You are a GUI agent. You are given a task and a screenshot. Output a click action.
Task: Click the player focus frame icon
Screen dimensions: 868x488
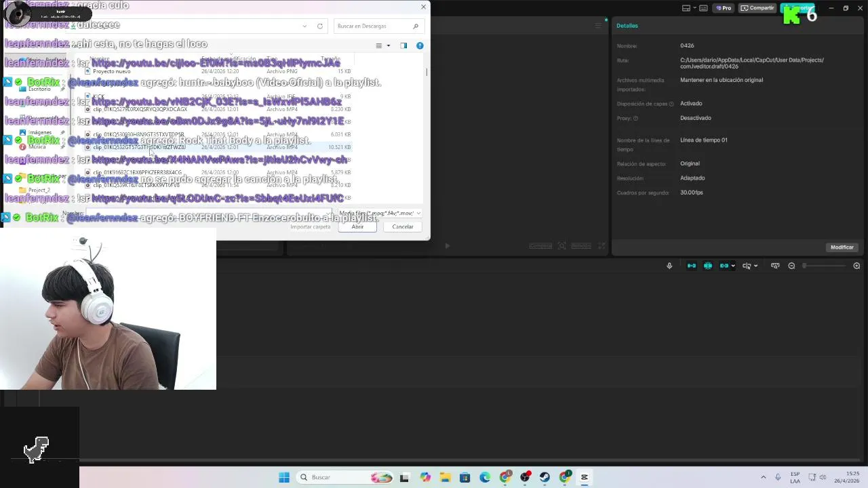(x=561, y=246)
